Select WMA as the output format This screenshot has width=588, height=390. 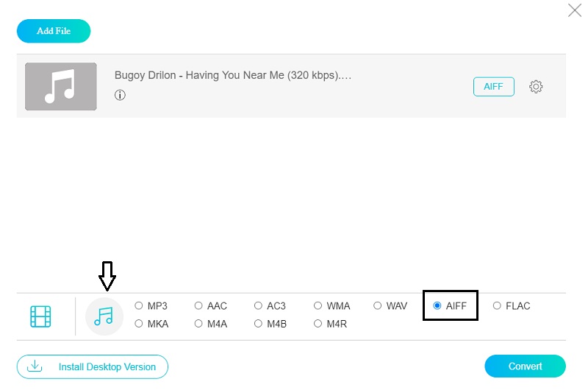click(x=318, y=306)
